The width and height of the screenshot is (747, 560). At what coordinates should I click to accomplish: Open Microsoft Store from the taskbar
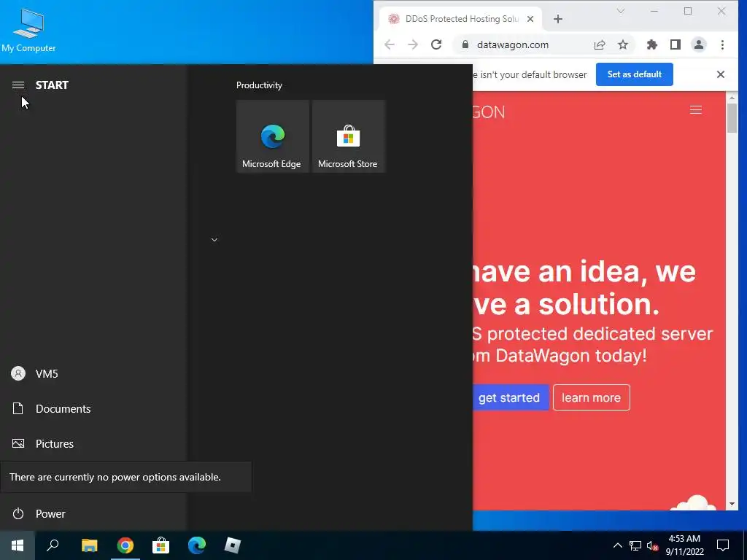(161, 545)
